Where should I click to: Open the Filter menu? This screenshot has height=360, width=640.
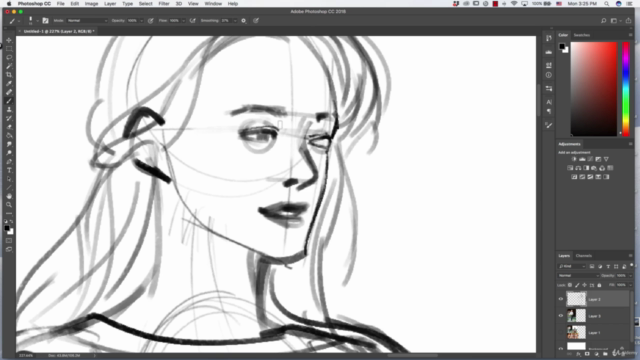pos(164,4)
